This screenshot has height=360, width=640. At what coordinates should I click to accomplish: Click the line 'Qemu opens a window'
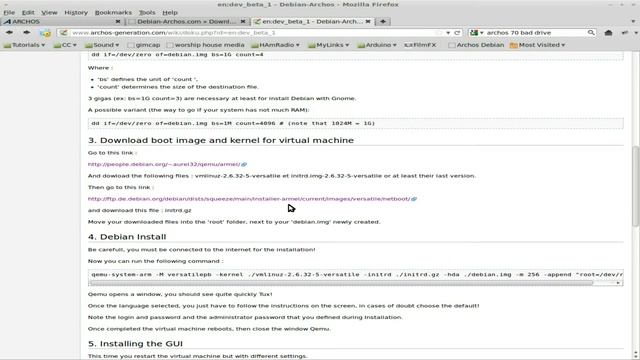point(180,294)
